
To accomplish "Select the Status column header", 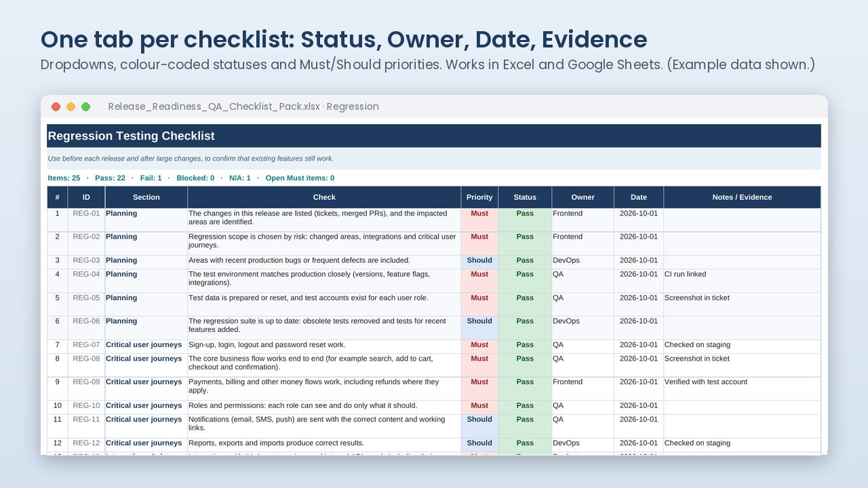I will click(525, 197).
